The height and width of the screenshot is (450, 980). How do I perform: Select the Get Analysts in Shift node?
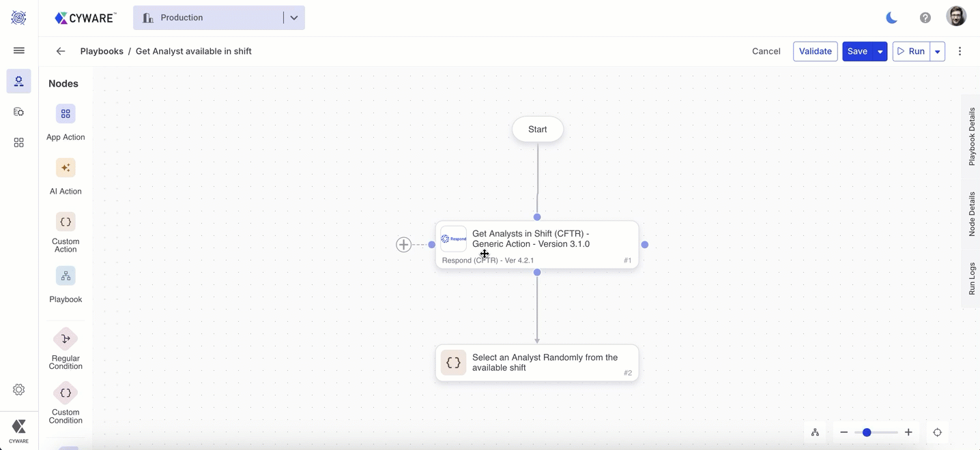[537, 244]
